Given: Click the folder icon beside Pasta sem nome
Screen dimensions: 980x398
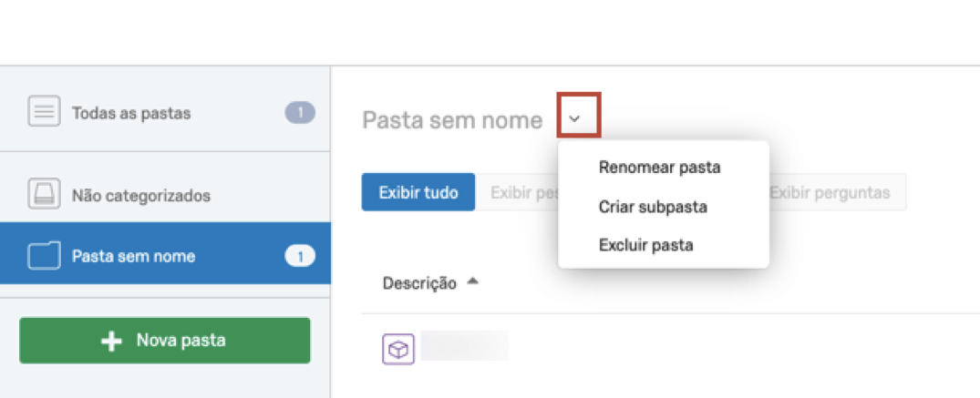Looking at the screenshot, I should tap(43, 256).
